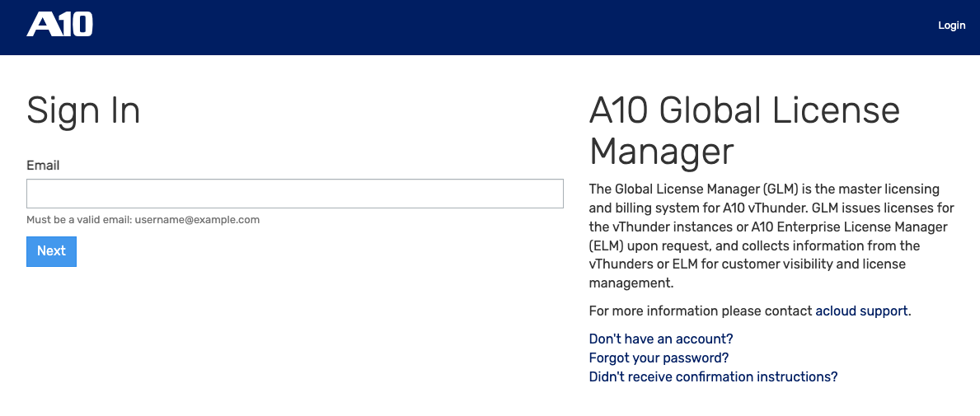Open the Login link in header
Viewport: 980px width, 416px height.
[x=951, y=26]
